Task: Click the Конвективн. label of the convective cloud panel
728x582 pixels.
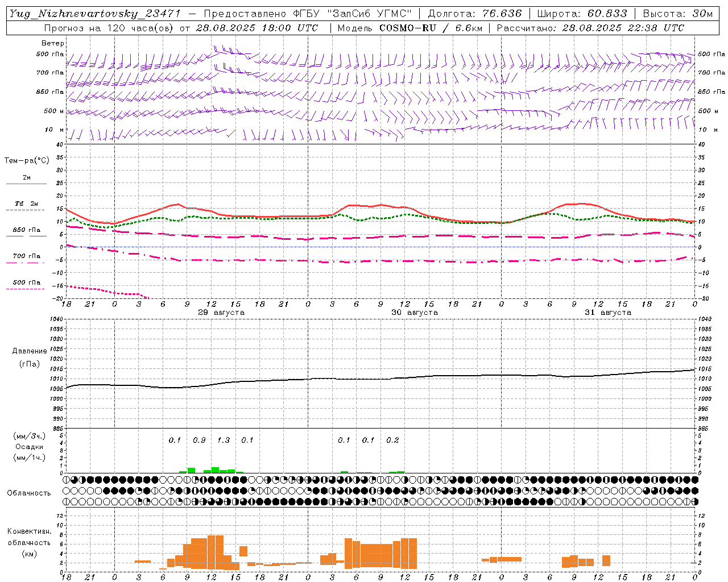Action: pyautogui.click(x=29, y=531)
